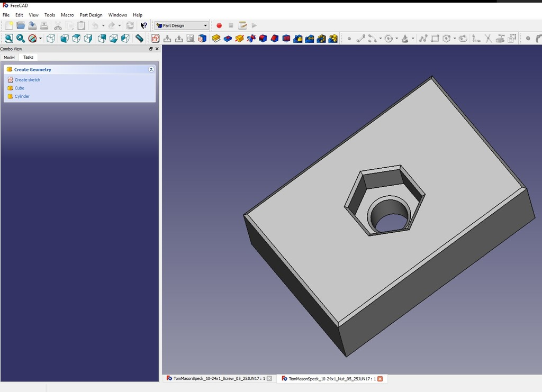Select the Pocket tool icon

[x=228, y=39]
